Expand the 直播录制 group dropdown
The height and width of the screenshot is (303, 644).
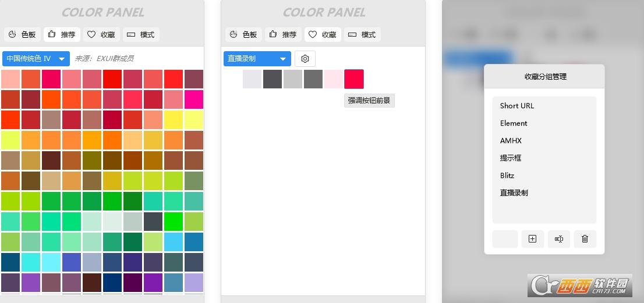coord(257,59)
